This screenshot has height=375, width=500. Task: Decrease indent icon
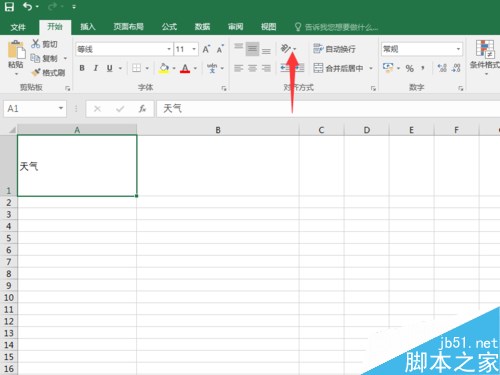pyautogui.click(x=285, y=68)
